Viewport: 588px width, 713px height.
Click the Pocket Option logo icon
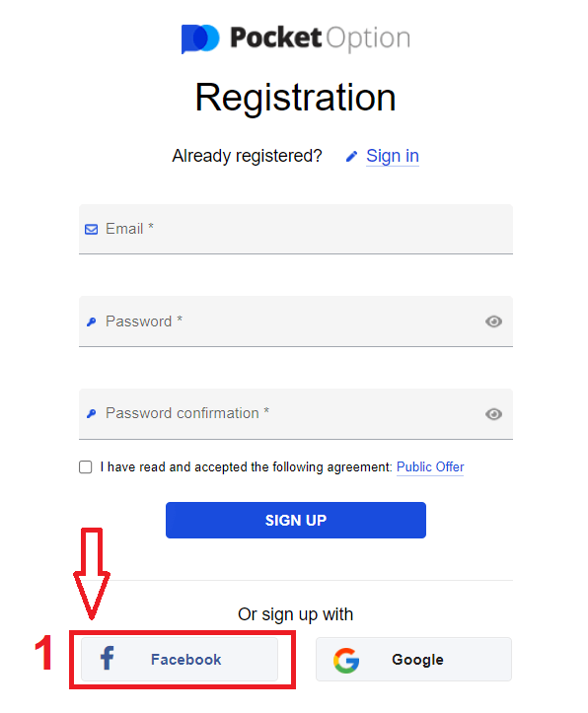(x=200, y=38)
